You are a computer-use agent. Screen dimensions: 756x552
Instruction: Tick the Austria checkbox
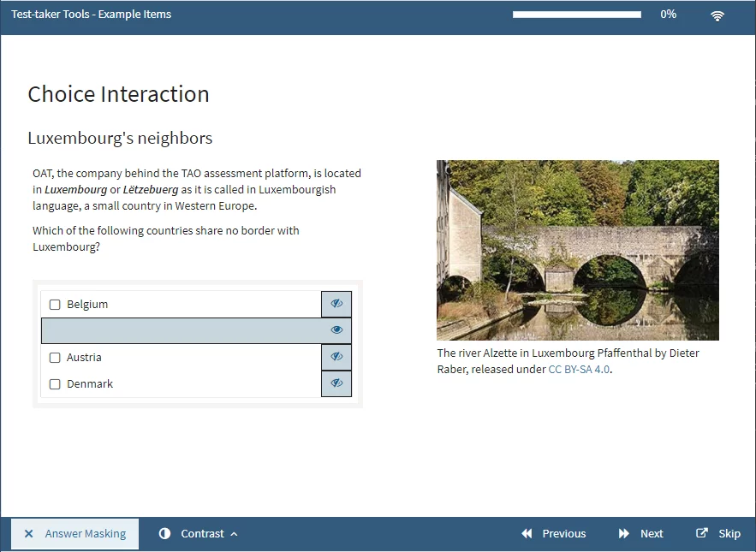55,358
